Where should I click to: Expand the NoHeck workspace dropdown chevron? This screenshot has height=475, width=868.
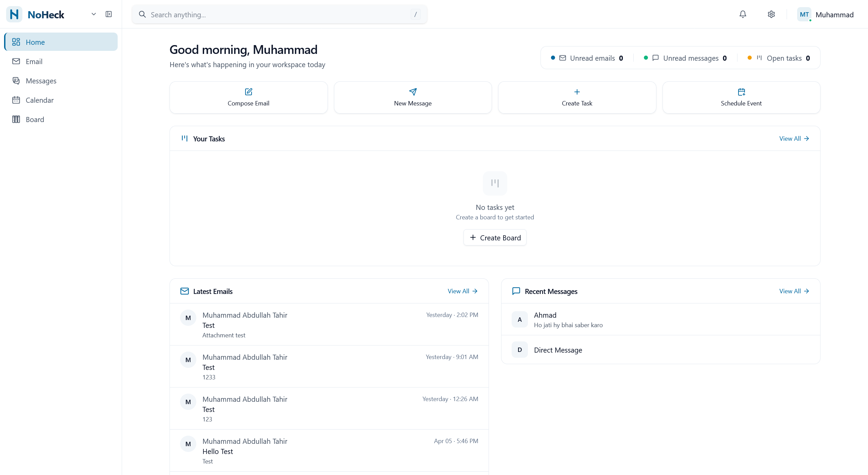click(94, 14)
